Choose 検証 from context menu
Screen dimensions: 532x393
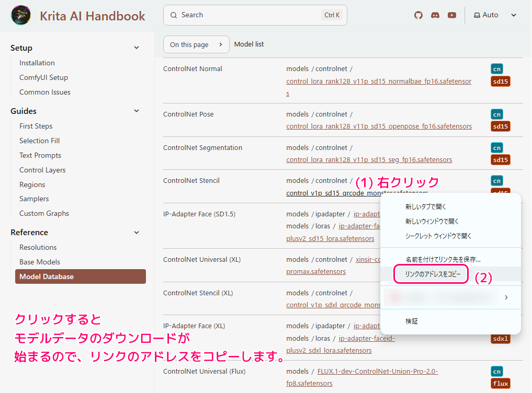click(450, 321)
